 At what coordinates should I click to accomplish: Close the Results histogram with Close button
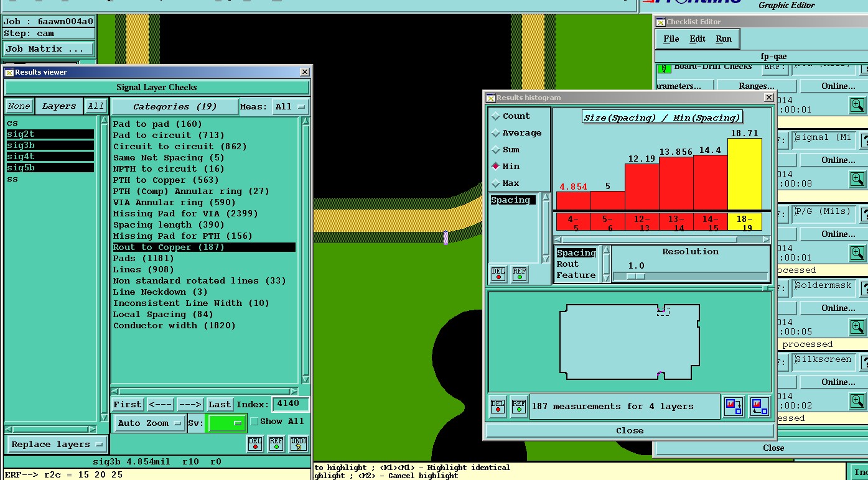click(x=630, y=431)
